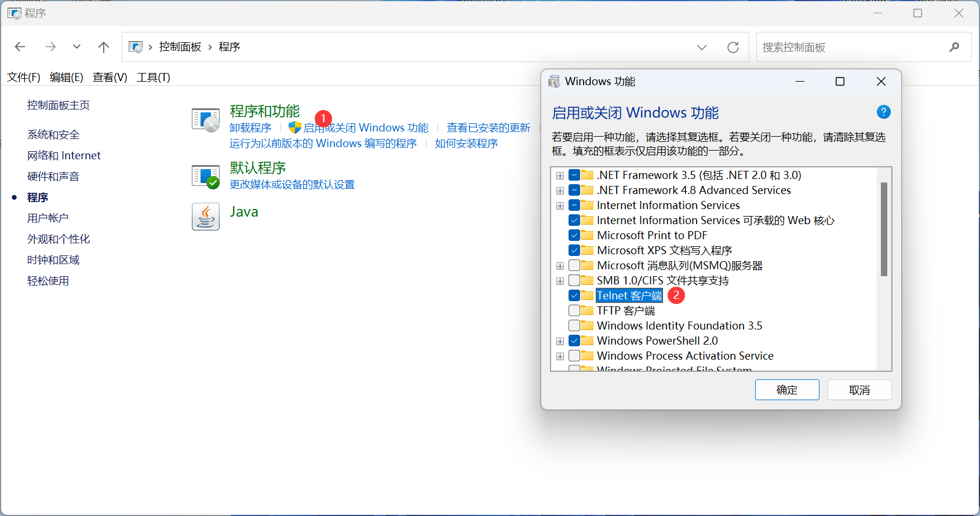Expand Windows PowerShell 2.0 node
This screenshot has height=516, width=980.
(x=560, y=341)
